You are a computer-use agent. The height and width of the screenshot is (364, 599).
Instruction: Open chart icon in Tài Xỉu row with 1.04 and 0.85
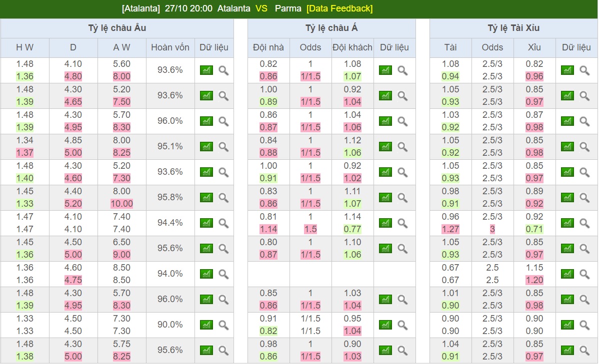click(567, 350)
